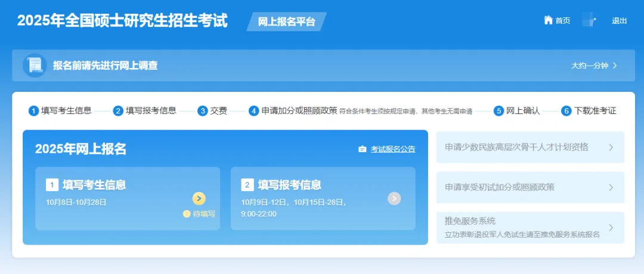Click yellow arrow button in 填写考生信息 card
Screen dimensions: 644x274
[199, 199]
